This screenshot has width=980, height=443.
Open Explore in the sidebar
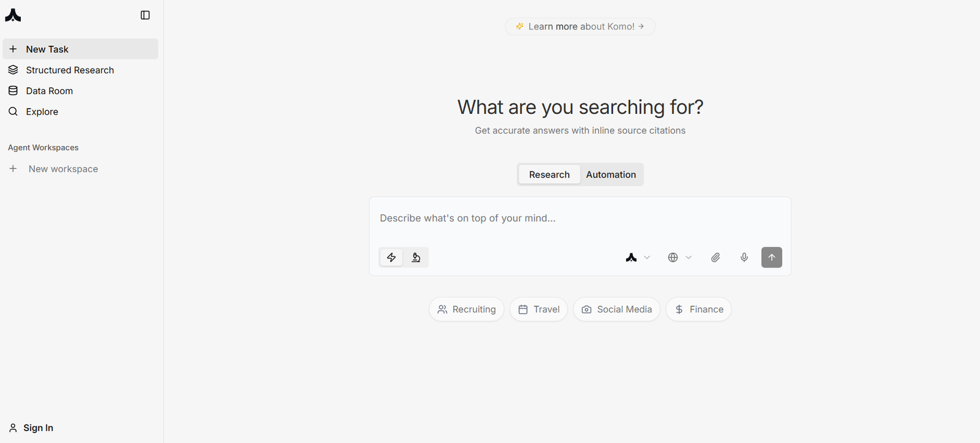42,112
